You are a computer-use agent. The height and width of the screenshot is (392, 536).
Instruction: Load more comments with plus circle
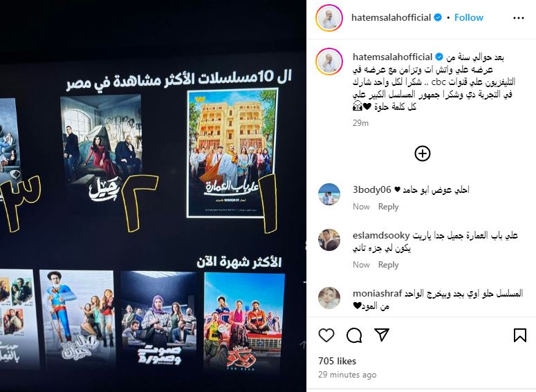[422, 153]
